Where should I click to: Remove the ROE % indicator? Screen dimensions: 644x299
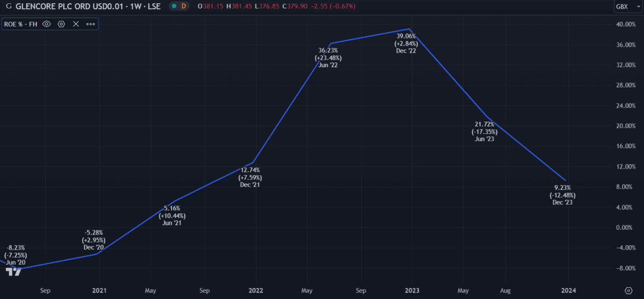pyautogui.click(x=76, y=24)
